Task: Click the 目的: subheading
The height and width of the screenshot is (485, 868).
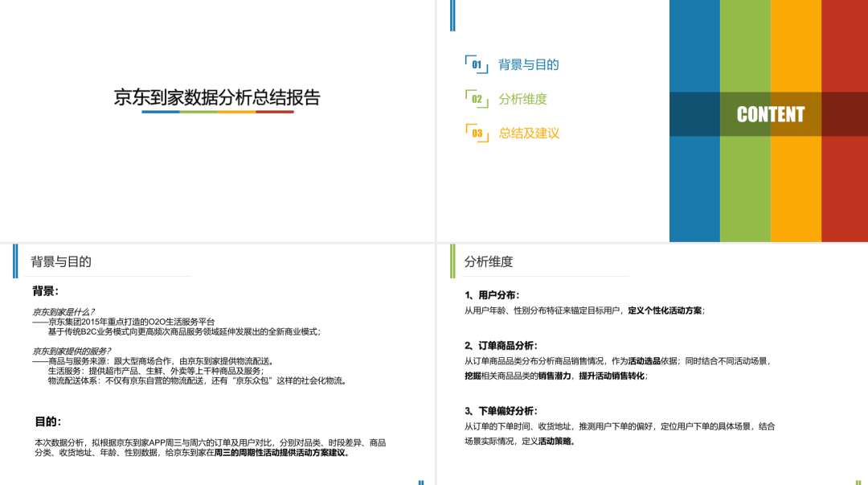Action: pyautogui.click(x=48, y=421)
